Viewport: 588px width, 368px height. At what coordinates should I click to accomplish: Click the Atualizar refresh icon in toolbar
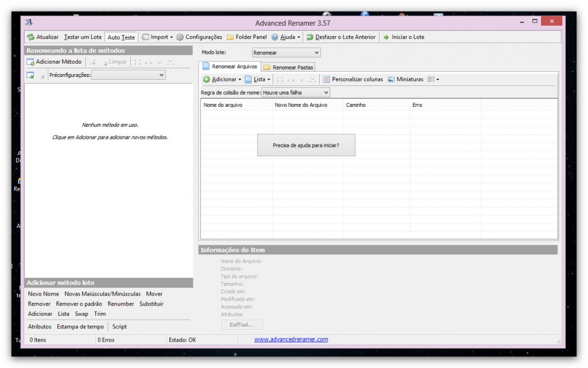coord(31,37)
